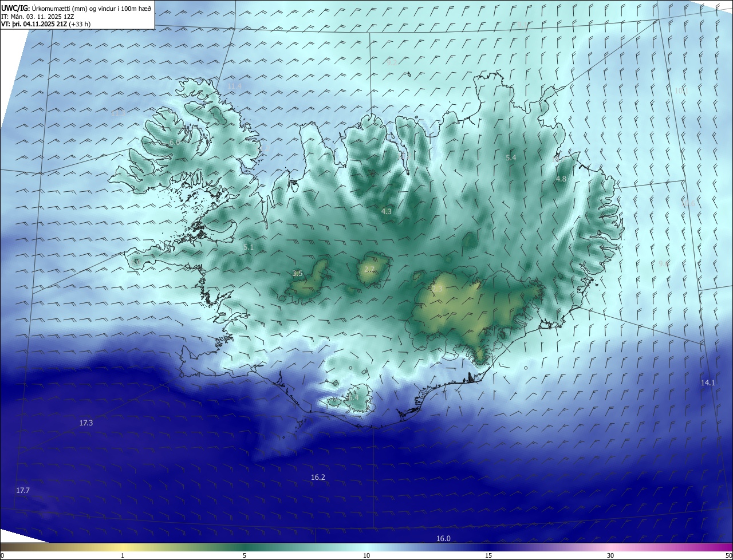
Task: Click the 10.1 value label over the sea
Action: [x=681, y=90]
